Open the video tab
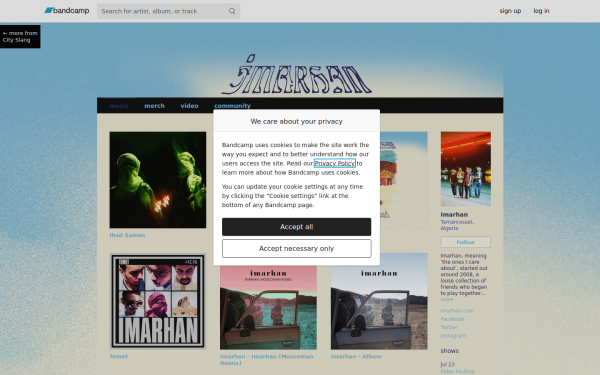Screen dimensions: 600x375 pyautogui.click(x=189, y=106)
